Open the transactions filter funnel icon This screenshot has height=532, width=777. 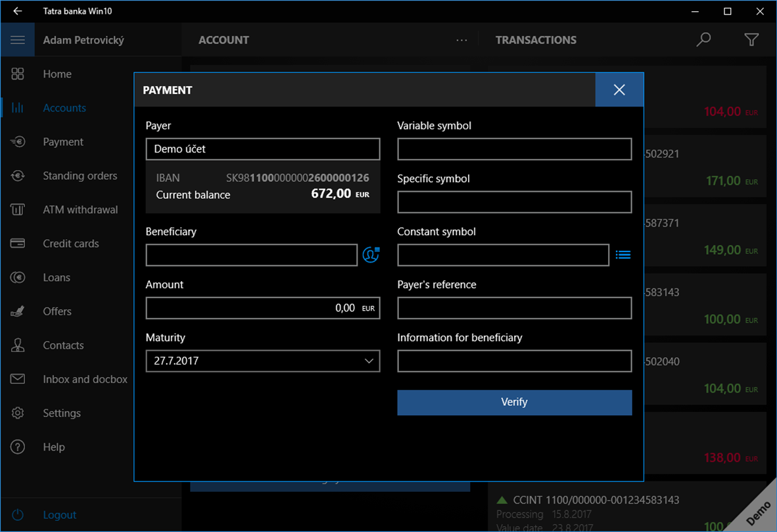[751, 39]
